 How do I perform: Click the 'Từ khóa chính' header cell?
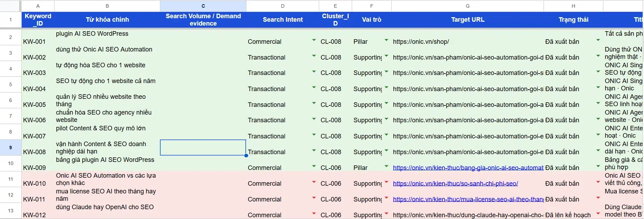[107, 20]
